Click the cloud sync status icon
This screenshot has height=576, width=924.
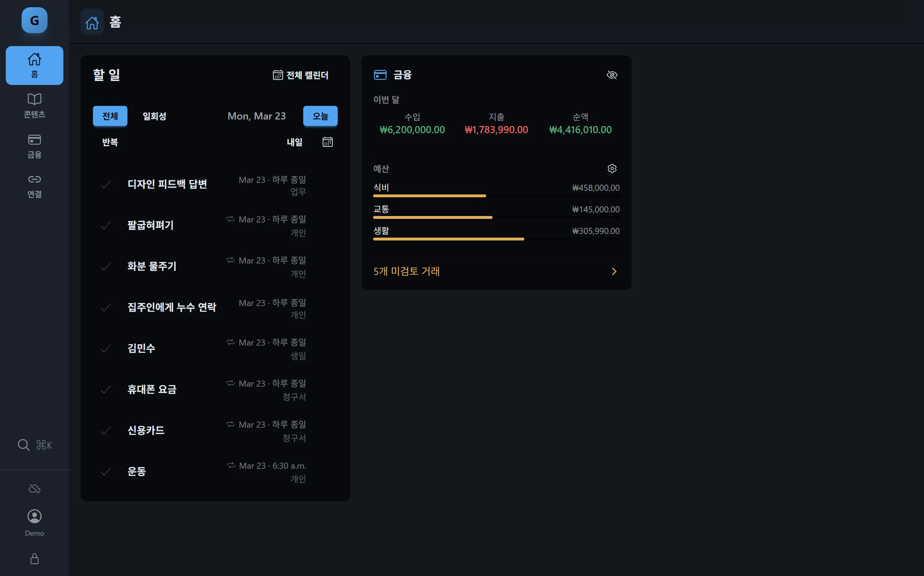34,489
